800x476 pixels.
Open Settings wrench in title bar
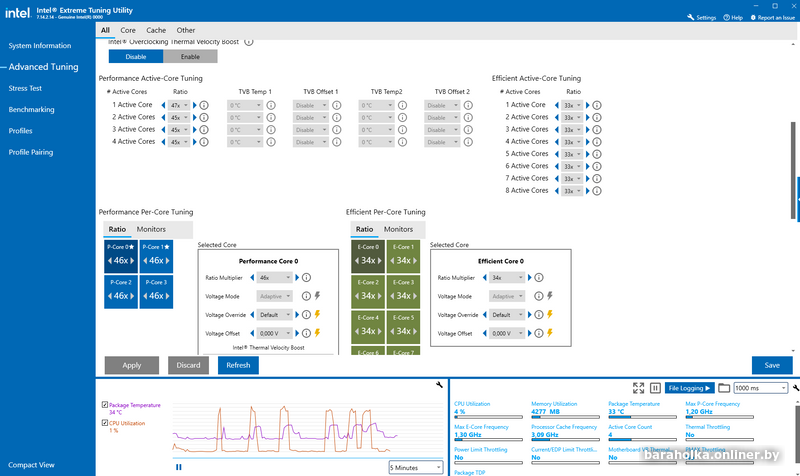(x=690, y=17)
